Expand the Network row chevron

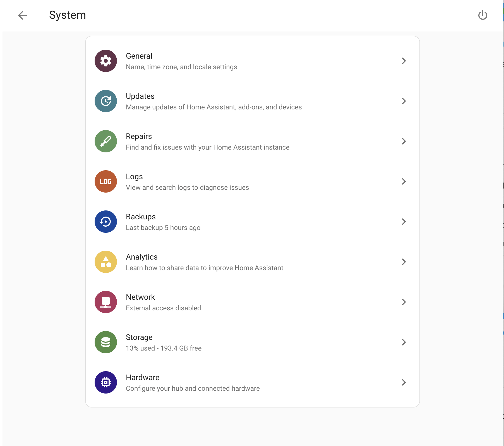click(x=404, y=302)
